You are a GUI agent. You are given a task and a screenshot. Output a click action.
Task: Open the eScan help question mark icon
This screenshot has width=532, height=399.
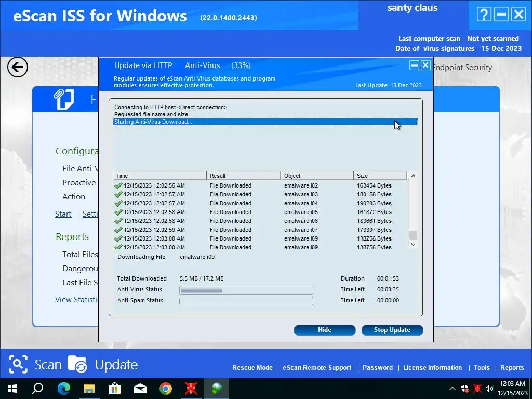[484, 15]
